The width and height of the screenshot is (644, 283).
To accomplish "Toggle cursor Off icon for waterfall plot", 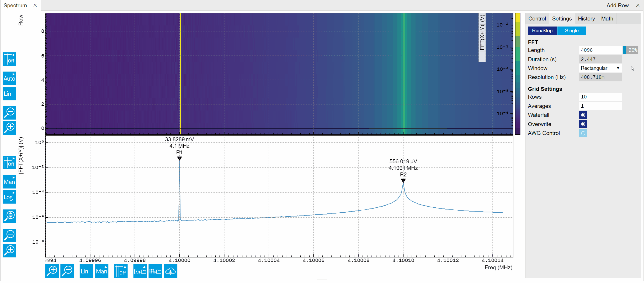I will (x=9, y=59).
